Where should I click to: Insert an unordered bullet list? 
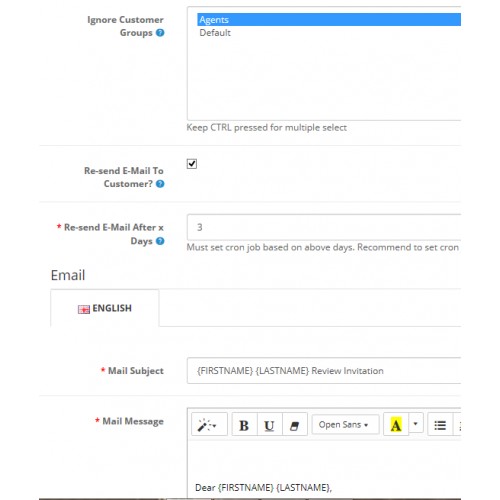[440, 424]
